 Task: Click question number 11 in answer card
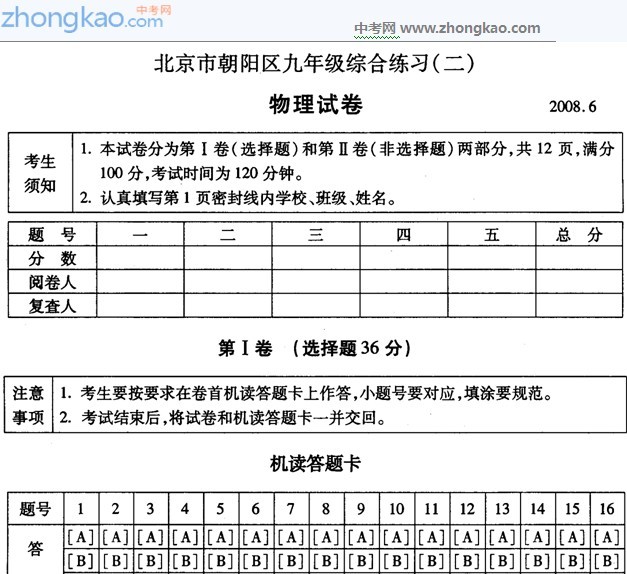(x=432, y=509)
